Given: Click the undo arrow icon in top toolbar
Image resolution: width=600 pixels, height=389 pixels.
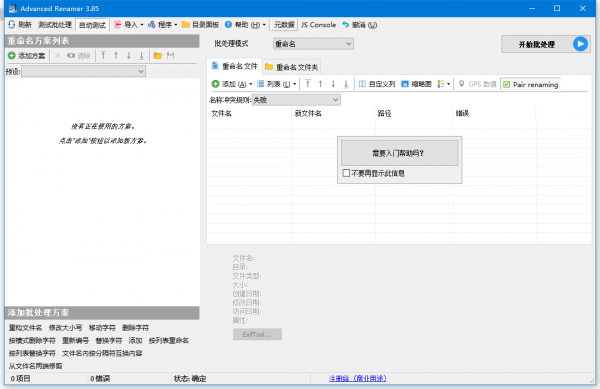Looking at the screenshot, I should point(346,24).
